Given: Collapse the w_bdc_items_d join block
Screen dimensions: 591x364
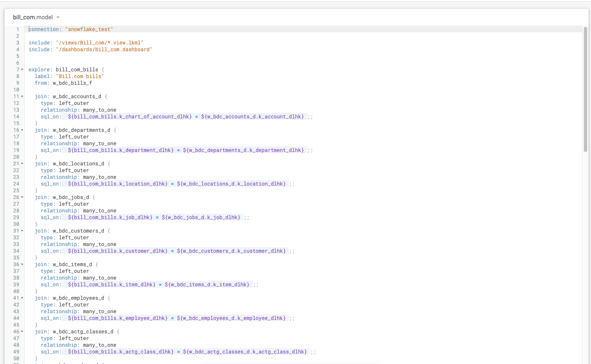Looking at the screenshot, I should (22, 264).
